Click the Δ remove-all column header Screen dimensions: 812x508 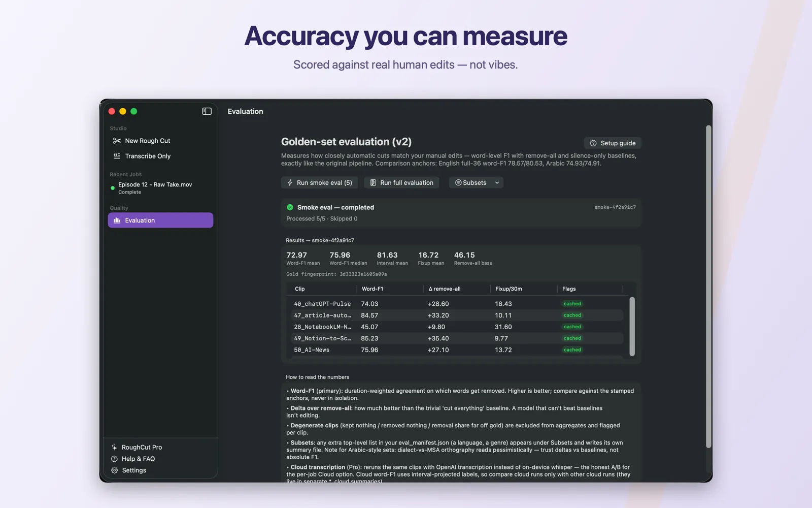click(445, 289)
